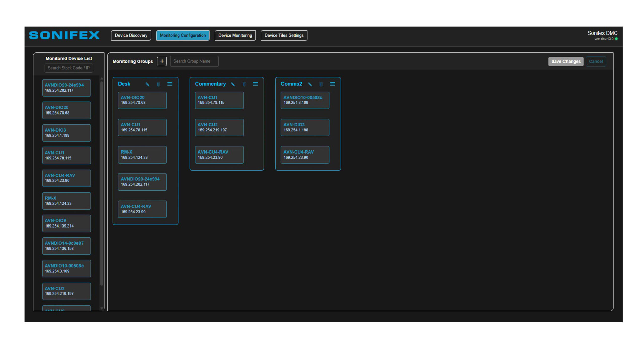Viewport: 644px width, 341px height.
Task: Check the green version status indicator
Action: click(616, 39)
